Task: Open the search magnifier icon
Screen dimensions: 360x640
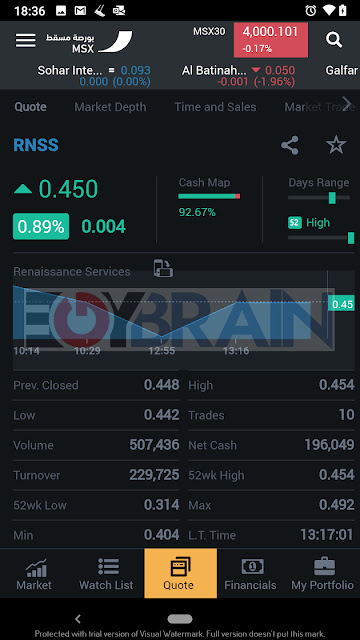Action: (333, 40)
